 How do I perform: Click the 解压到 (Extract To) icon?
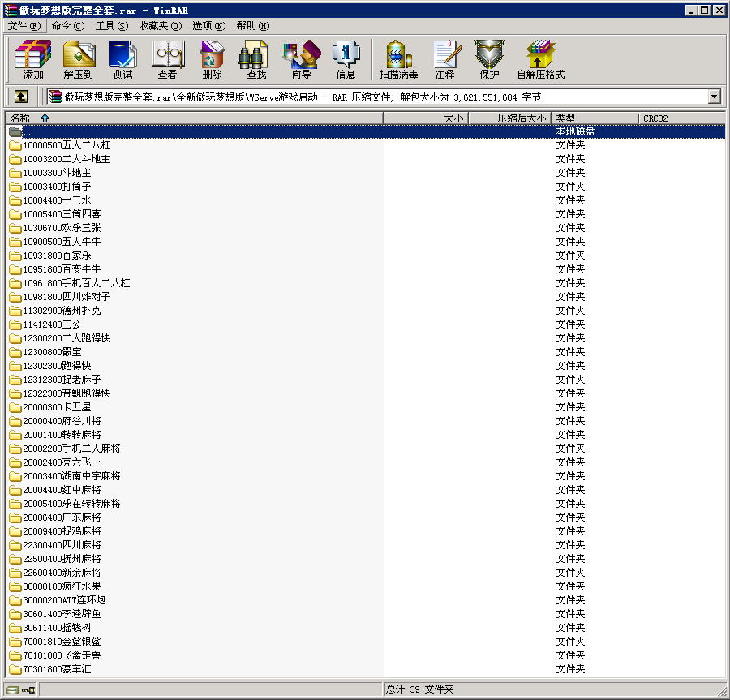tap(78, 59)
